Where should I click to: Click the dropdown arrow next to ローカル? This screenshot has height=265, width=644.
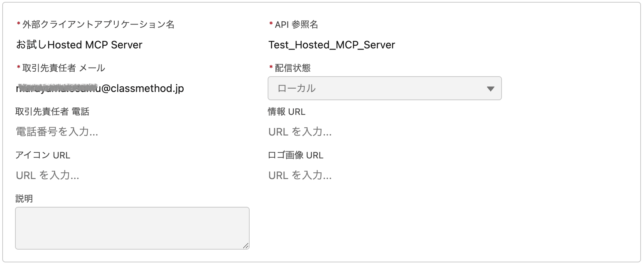point(490,89)
